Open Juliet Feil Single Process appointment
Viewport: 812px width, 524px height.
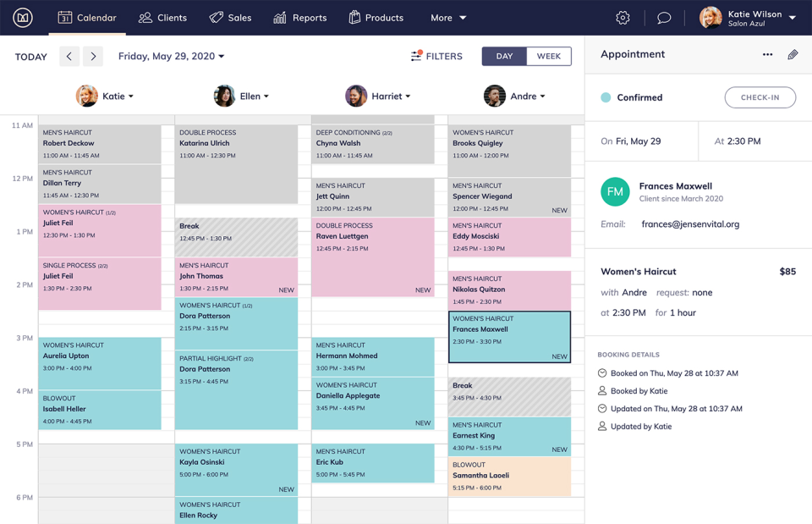[100, 284]
